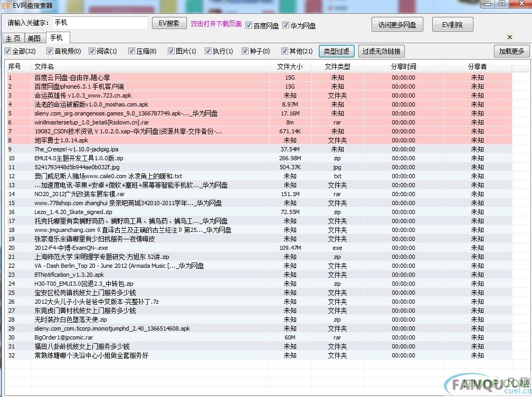
Task: Click the 671.14K file size cell
Action: tap(290, 131)
